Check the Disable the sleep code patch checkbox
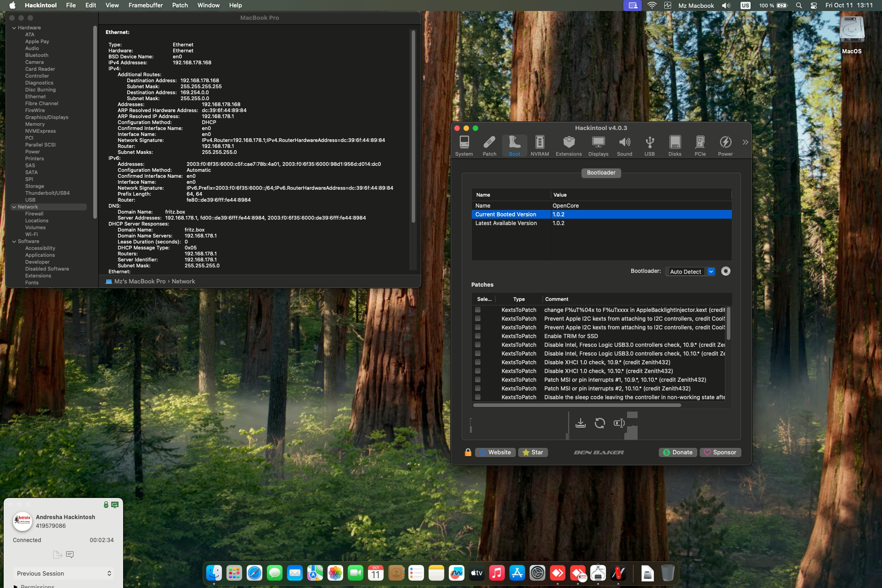The height and width of the screenshot is (588, 882). coord(478,397)
